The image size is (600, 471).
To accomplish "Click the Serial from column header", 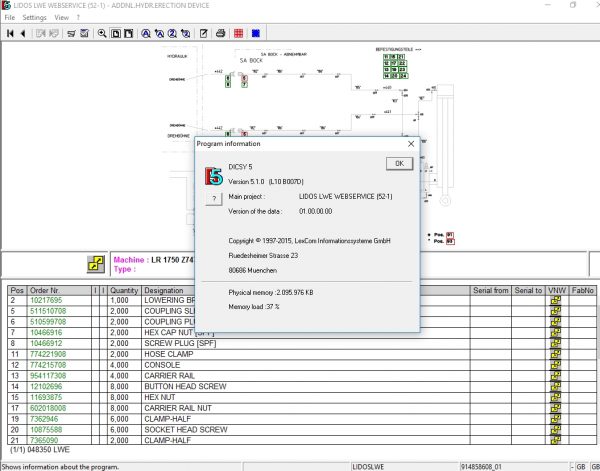I will click(x=491, y=290).
